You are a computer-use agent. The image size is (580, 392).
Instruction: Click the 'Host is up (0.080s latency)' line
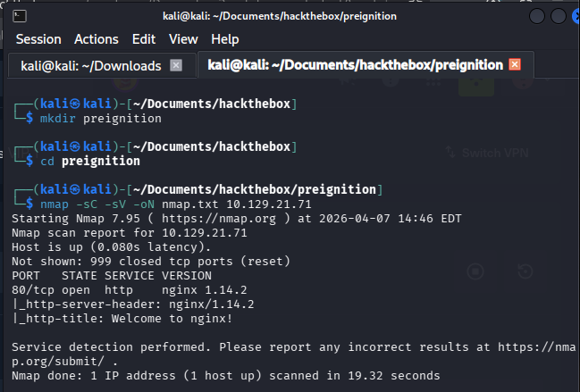point(111,246)
